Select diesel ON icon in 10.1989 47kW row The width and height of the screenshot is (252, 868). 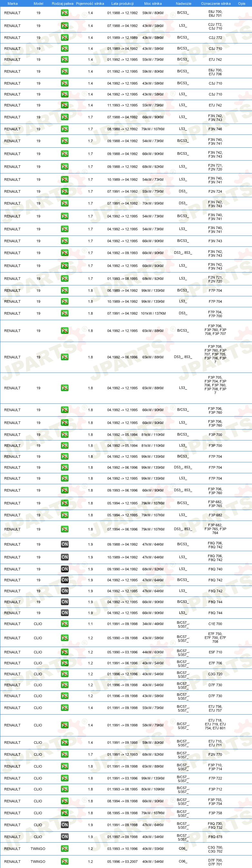(x=64, y=557)
